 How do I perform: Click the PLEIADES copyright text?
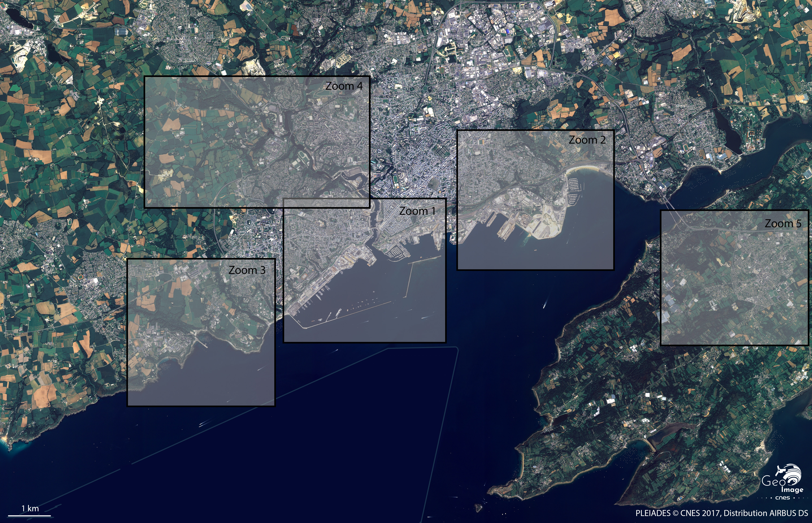(721, 513)
